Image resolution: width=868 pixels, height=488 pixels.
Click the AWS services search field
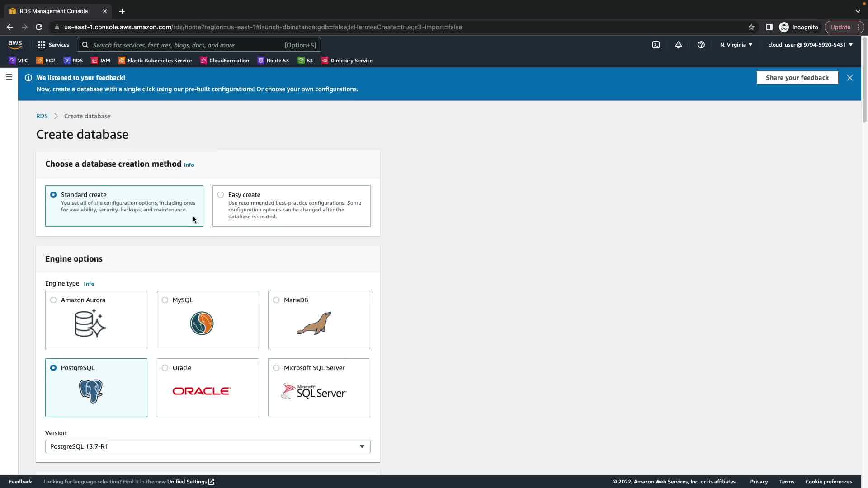click(x=185, y=45)
